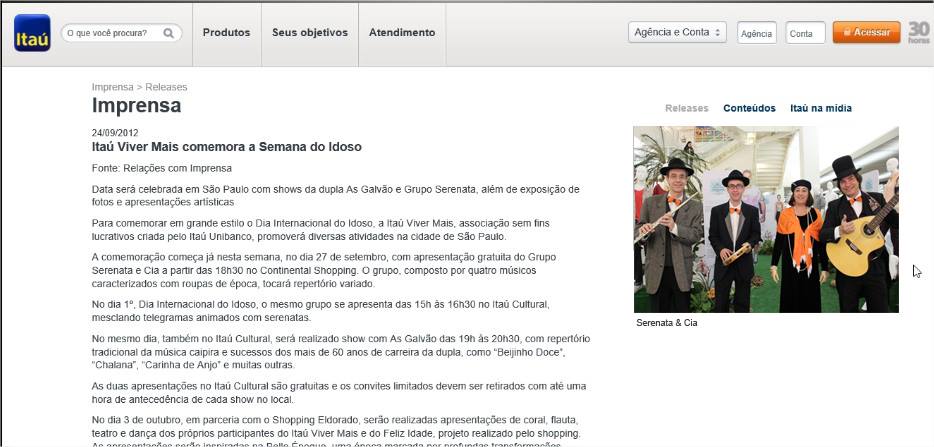934x447 pixels.
Task: Open the Atendimento menu
Action: point(402,33)
